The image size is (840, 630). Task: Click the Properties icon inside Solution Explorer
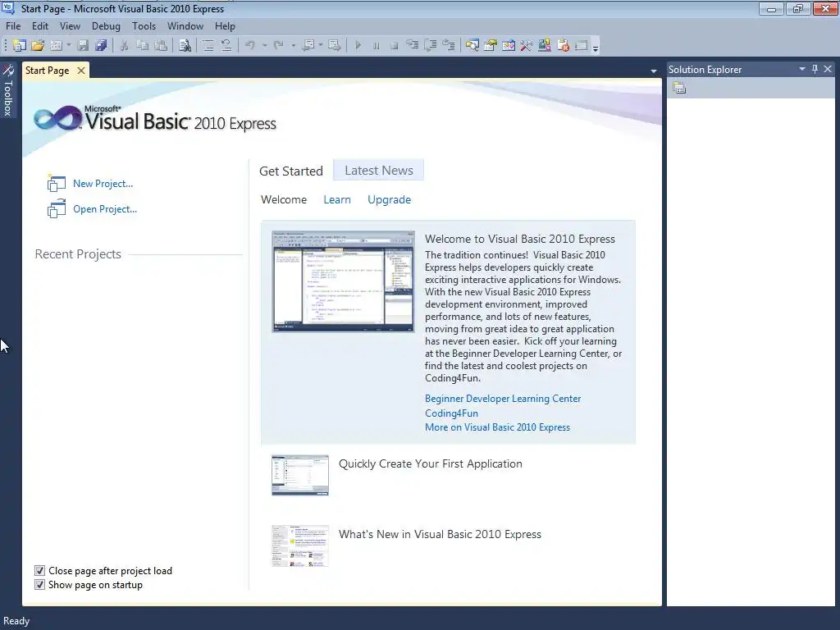[679, 88]
